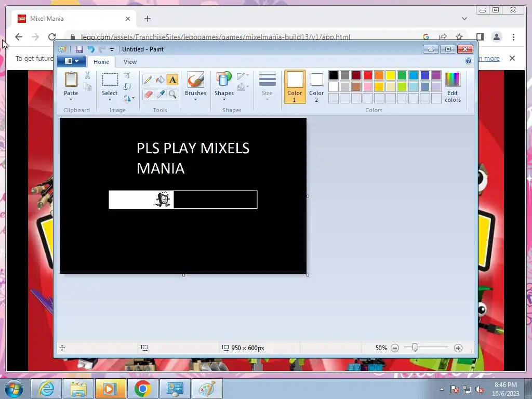The image size is (532, 399).
Task: Pick the red color swatch
Action: [368, 75]
